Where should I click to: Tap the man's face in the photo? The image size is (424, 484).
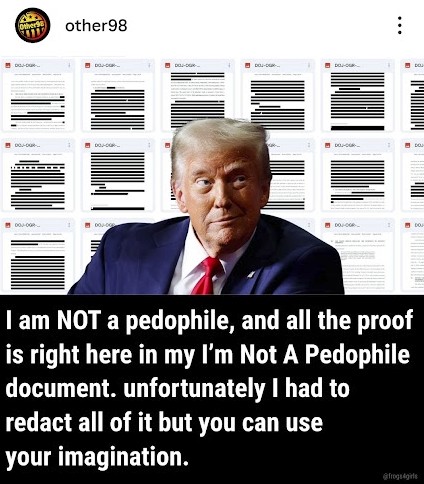click(218, 187)
